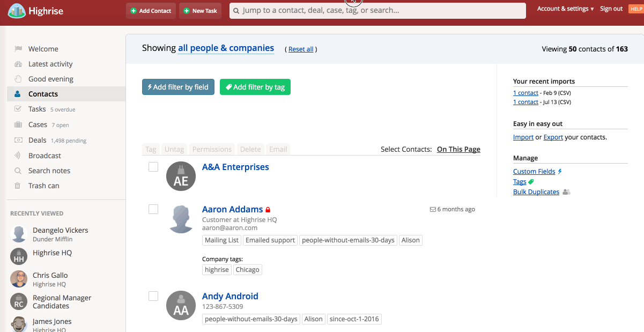Open Cases using its sidebar icon
Image resolution: width=644 pixels, height=332 pixels.
[19, 124]
